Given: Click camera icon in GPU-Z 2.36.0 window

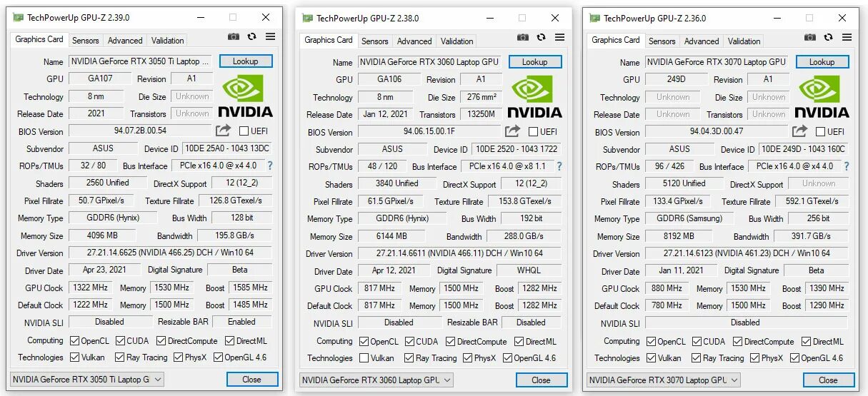Looking at the screenshot, I should (810, 37).
